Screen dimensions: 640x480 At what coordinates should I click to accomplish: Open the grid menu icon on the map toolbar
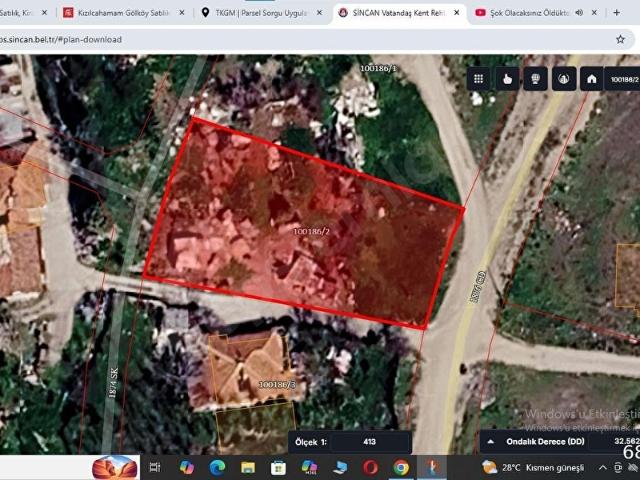tap(478, 79)
